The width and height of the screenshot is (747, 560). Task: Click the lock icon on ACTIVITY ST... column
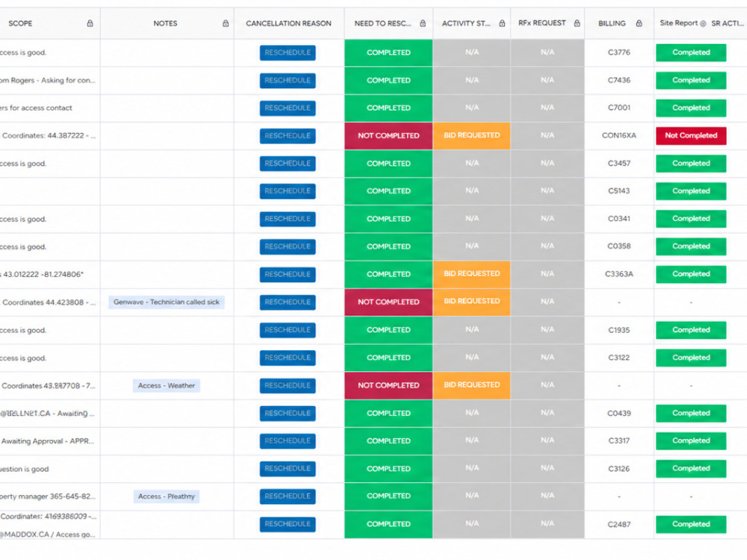(502, 23)
